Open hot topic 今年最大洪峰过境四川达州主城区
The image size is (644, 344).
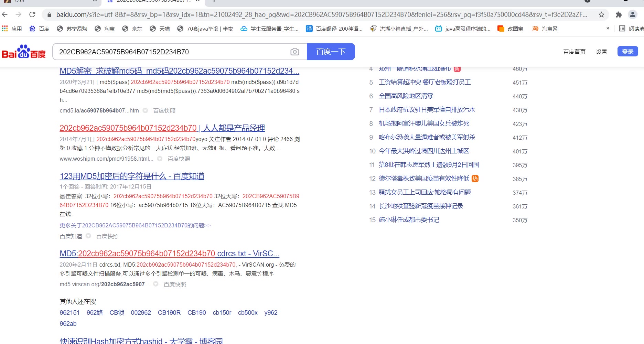click(x=424, y=151)
